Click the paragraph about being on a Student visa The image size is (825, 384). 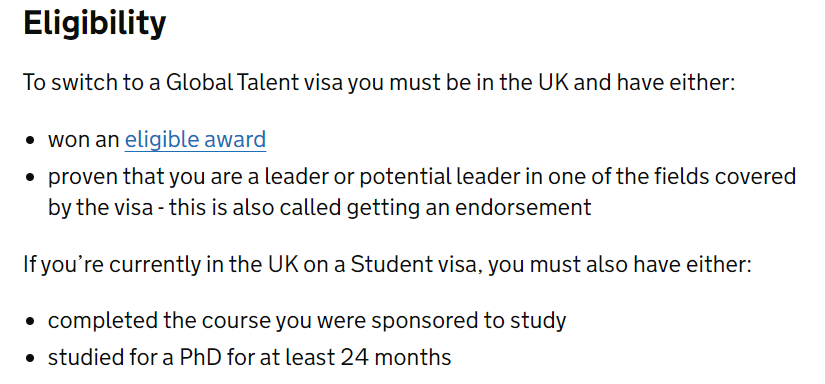[x=387, y=264]
